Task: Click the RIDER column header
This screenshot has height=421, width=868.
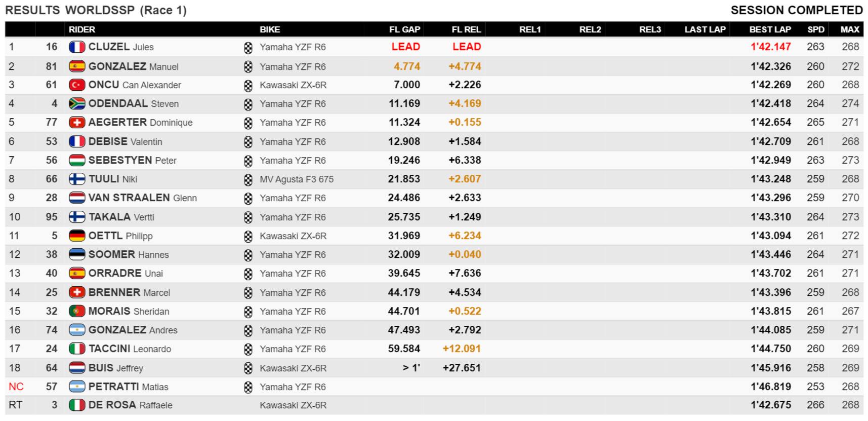Action: coord(82,29)
